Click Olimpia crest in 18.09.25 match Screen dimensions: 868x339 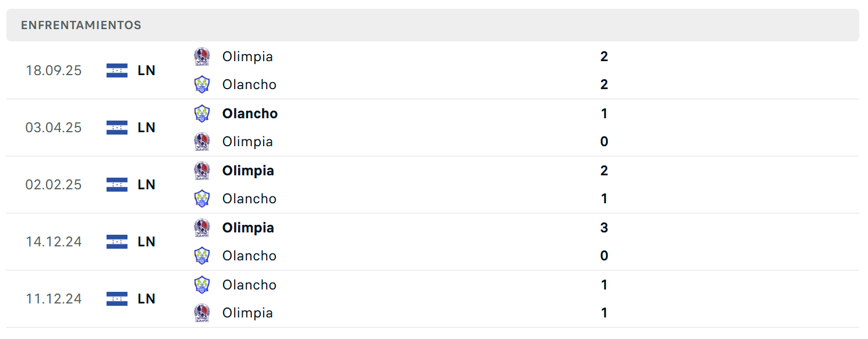[202, 57]
